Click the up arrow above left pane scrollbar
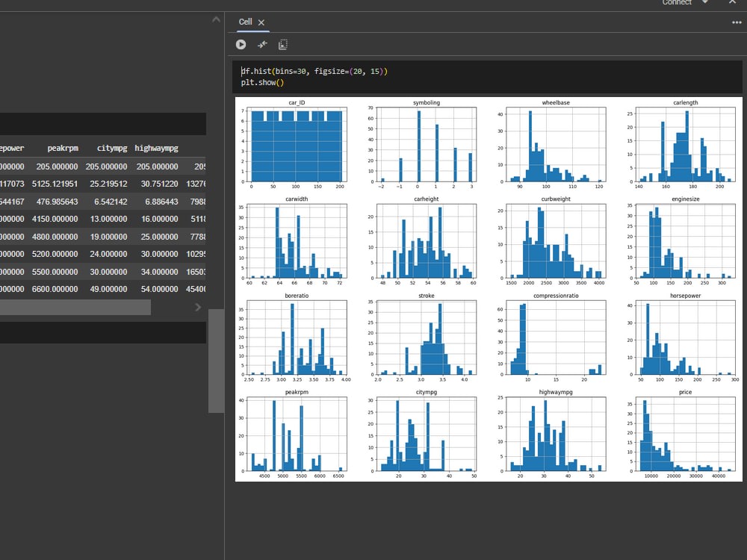747x560 pixels. point(217,19)
